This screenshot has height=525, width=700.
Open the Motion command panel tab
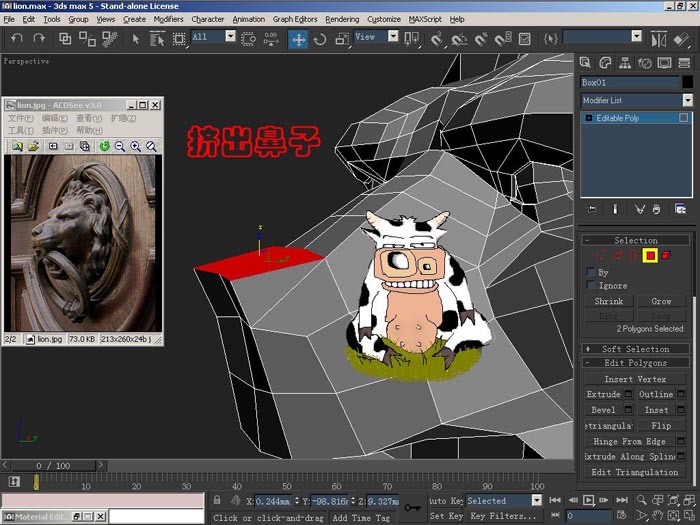(x=645, y=62)
